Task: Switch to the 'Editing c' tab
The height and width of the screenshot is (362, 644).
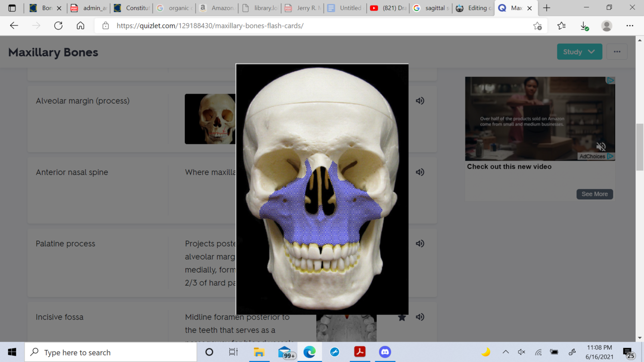Action: [x=474, y=8]
